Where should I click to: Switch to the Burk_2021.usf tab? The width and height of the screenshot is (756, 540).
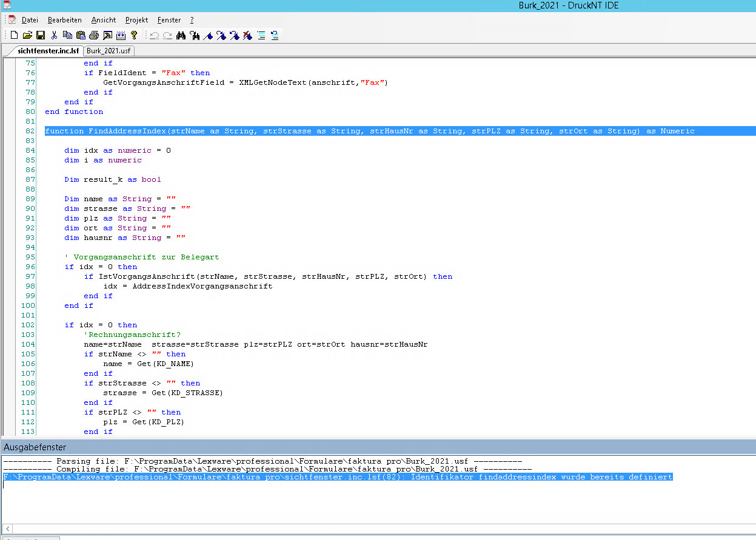coord(109,51)
